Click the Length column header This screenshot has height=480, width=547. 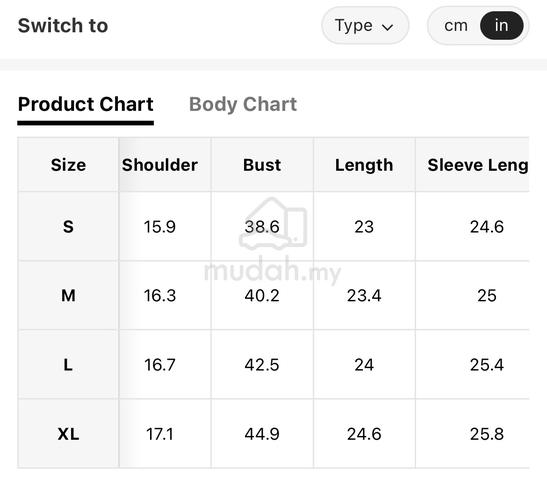364,165
